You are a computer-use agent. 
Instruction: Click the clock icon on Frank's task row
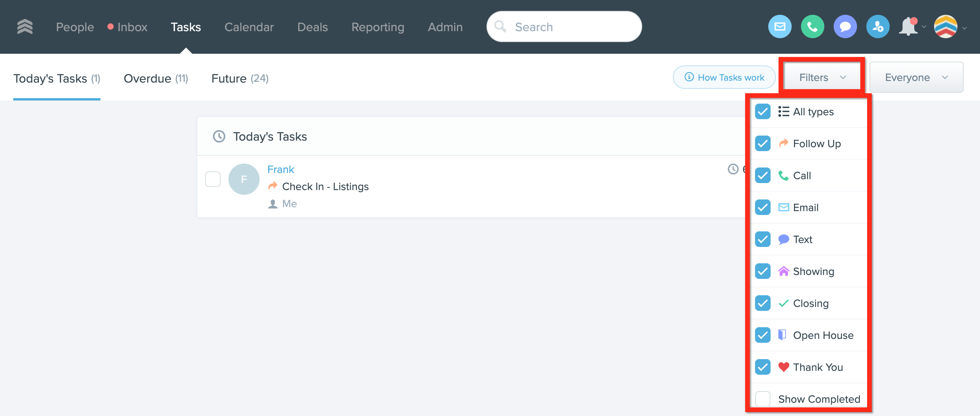[x=733, y=169]
